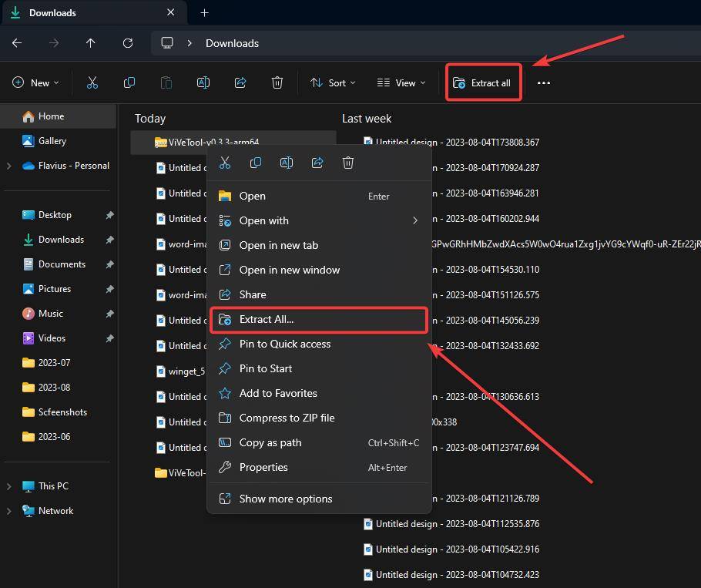Open the New item menu button

(35, 82)
